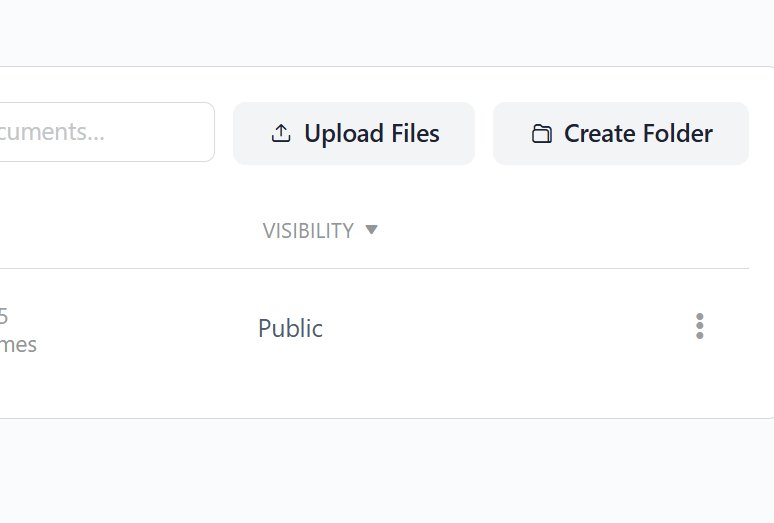
Task: Open the three-dot menu for the Public row
Action: coord(699,326)
